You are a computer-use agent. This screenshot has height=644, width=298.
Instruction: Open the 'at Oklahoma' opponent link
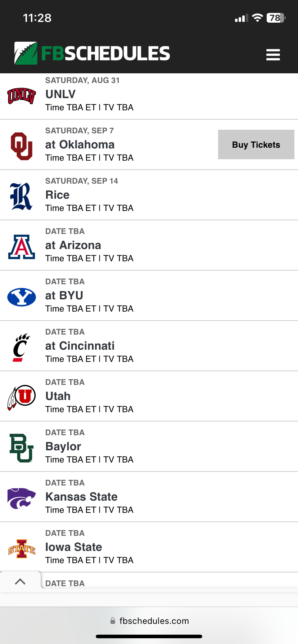[80, 144]
